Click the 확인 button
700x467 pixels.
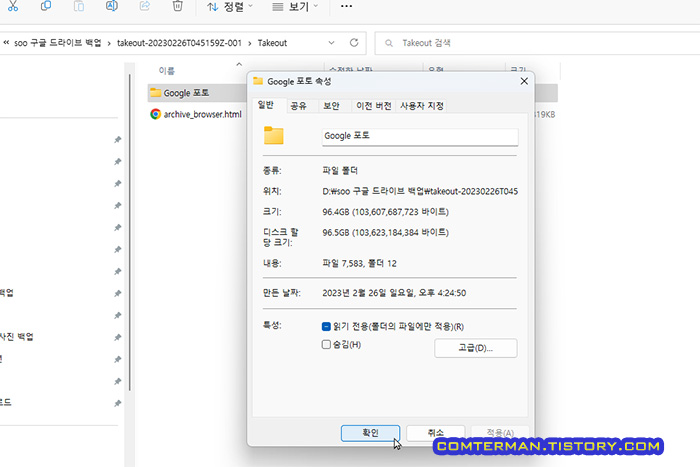370,433
